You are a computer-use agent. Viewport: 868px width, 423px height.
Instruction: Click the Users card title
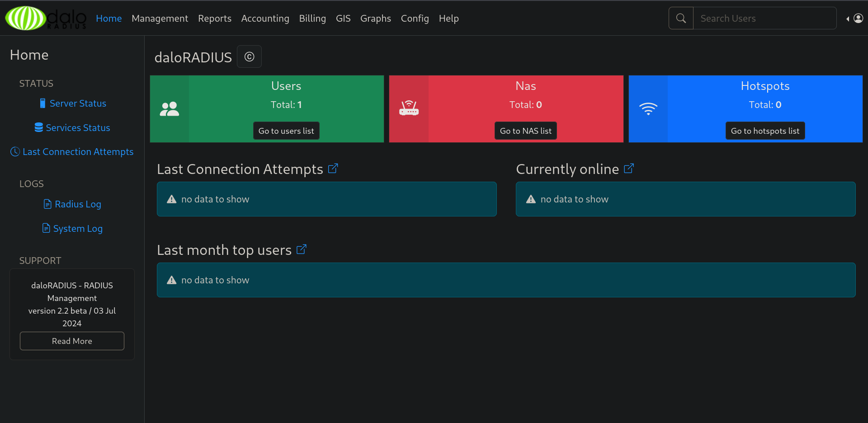click(x=286, y=86)
